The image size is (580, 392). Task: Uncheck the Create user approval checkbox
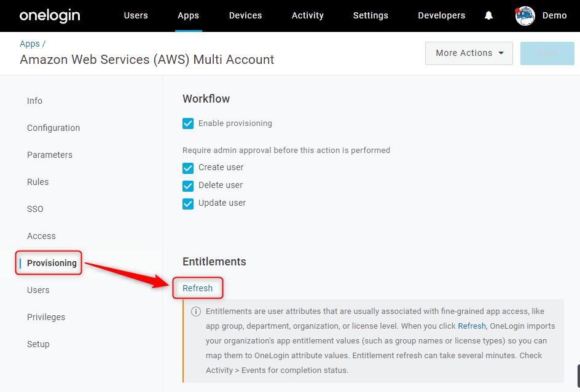click(x=188, y=168)
